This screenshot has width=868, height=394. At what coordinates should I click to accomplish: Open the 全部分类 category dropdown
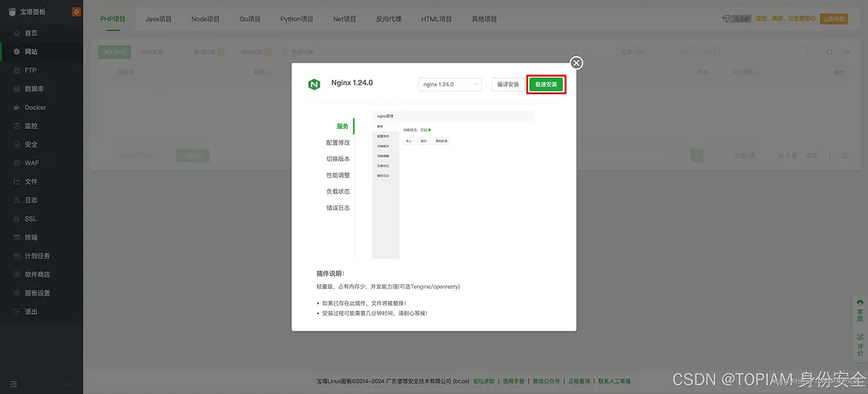(x=636, y=52)
